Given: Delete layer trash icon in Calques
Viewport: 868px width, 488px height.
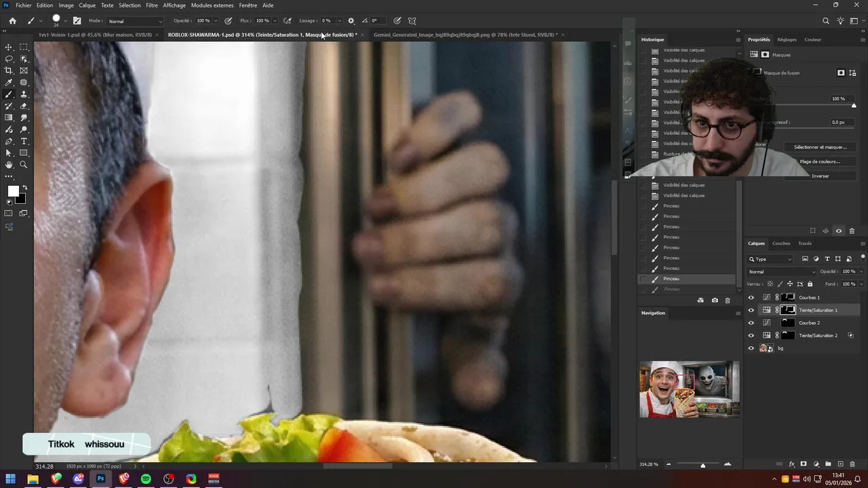Looking at the screenshot, I should pyautogui.click(x=852, y=464).
